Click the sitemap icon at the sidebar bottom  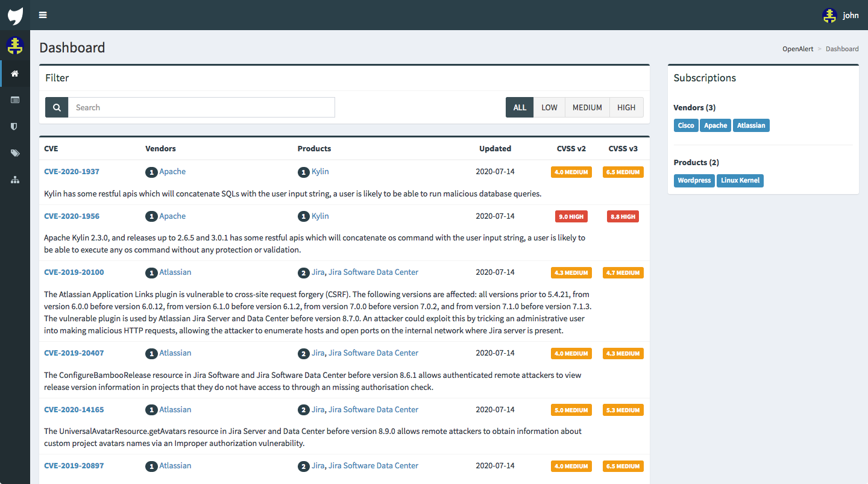14,180
